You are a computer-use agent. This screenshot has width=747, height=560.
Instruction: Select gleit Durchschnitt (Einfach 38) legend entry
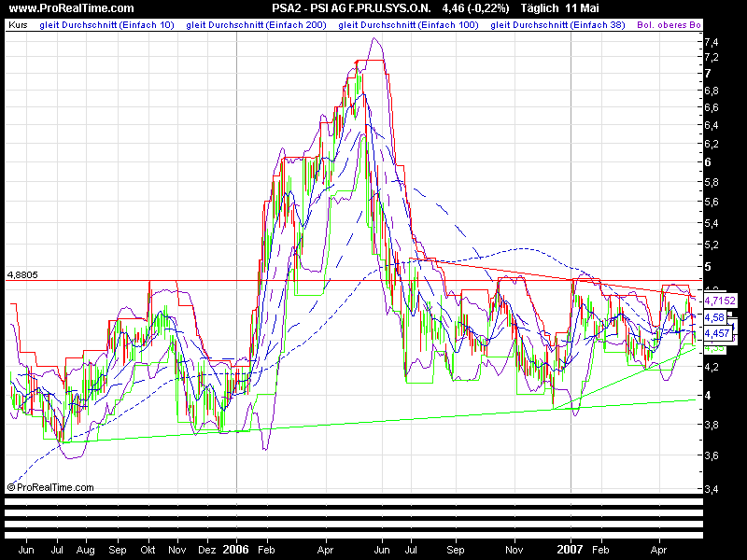[557, 25]
